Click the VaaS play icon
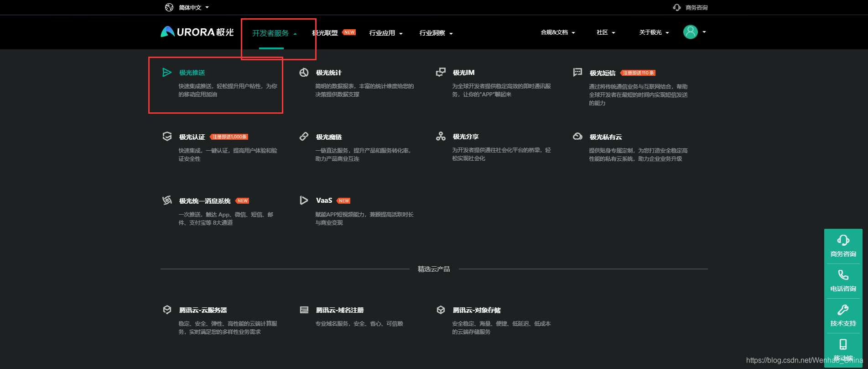Viewport: 868px width, 369px height. tap(304, 200)
